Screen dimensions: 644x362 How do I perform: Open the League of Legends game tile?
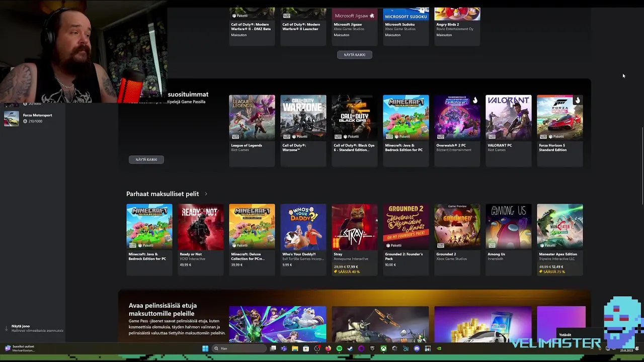pyautogui.click(x=252, y=130)
